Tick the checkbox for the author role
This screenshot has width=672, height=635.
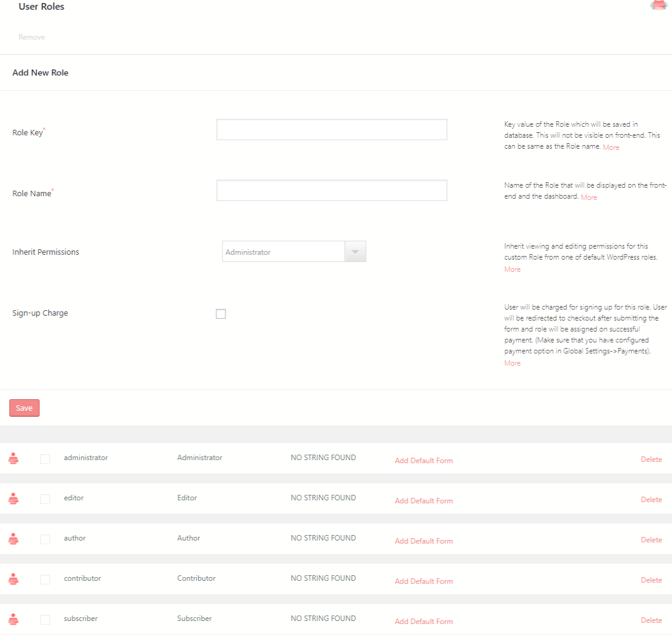(x=45, y=539)
